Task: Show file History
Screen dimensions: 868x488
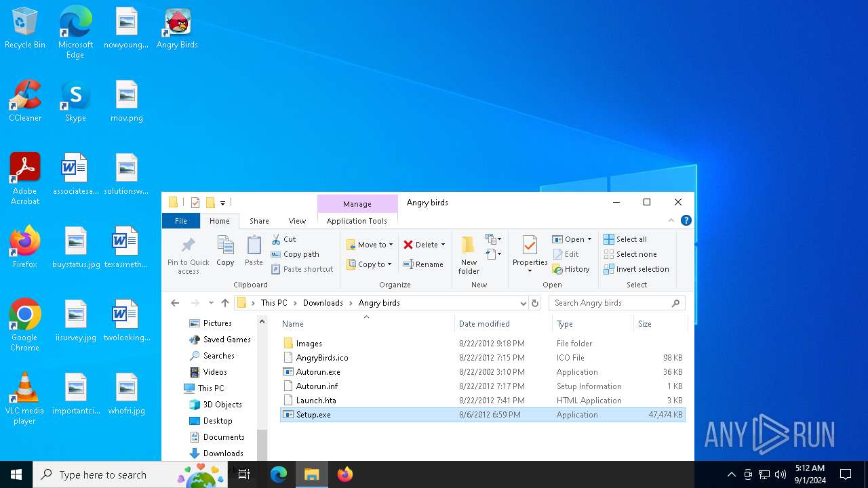Action: coord(571,269)
